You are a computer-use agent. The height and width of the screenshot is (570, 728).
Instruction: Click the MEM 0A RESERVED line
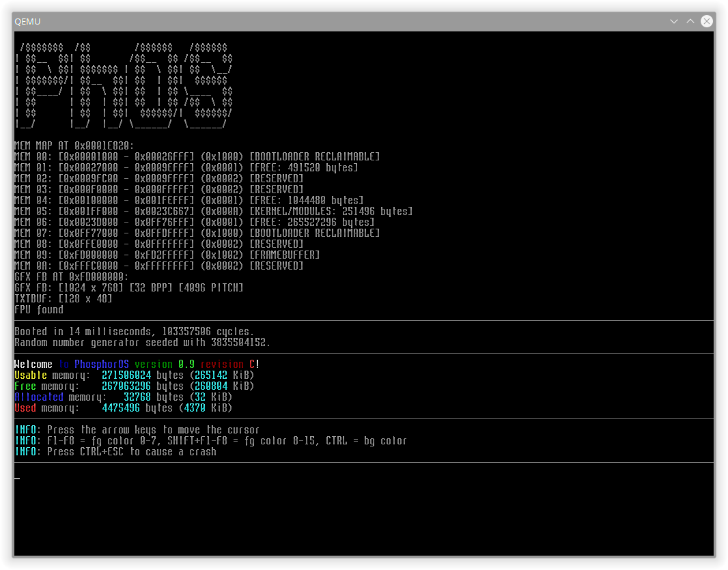(159, 266)
